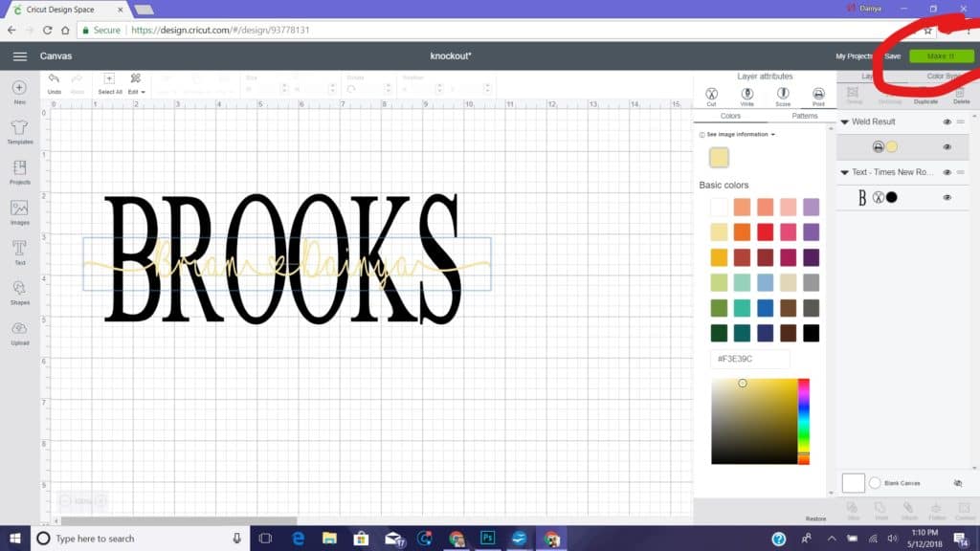This screenshot has width=980, height=551.
Task: Open the New project tool
Action: tap(19, 91)
